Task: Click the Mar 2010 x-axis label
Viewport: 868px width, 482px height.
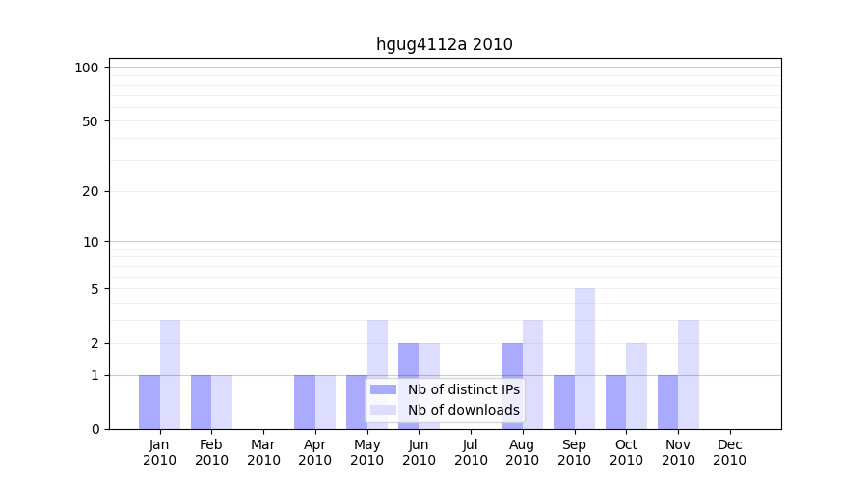Action: [x=263, y=452]
